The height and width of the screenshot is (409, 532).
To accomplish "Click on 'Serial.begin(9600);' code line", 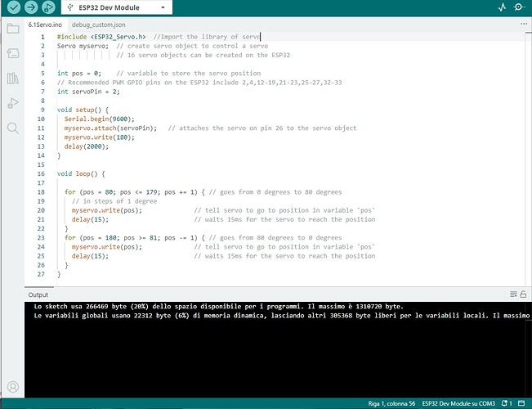I will click(x=100, y=119).
